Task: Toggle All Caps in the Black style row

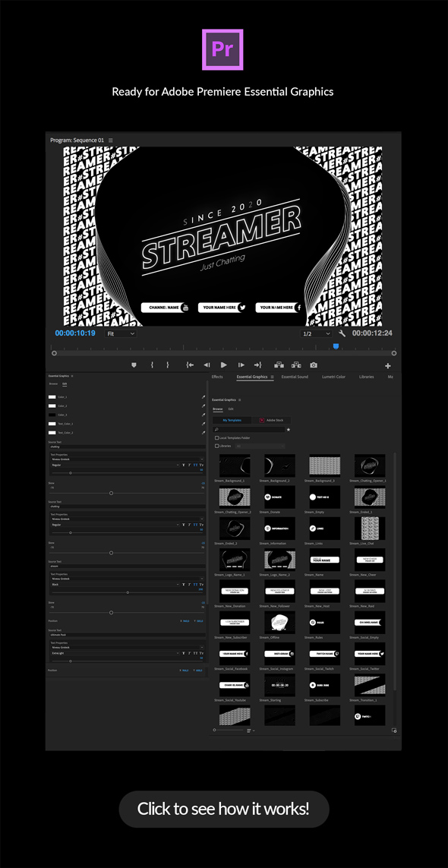Action: pyautogui.click(x=195, y=585)
